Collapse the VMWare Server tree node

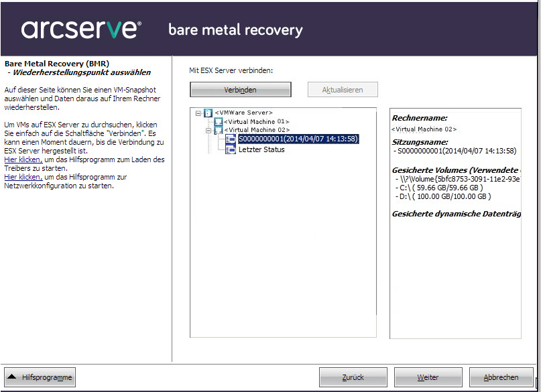pos(198,113)
